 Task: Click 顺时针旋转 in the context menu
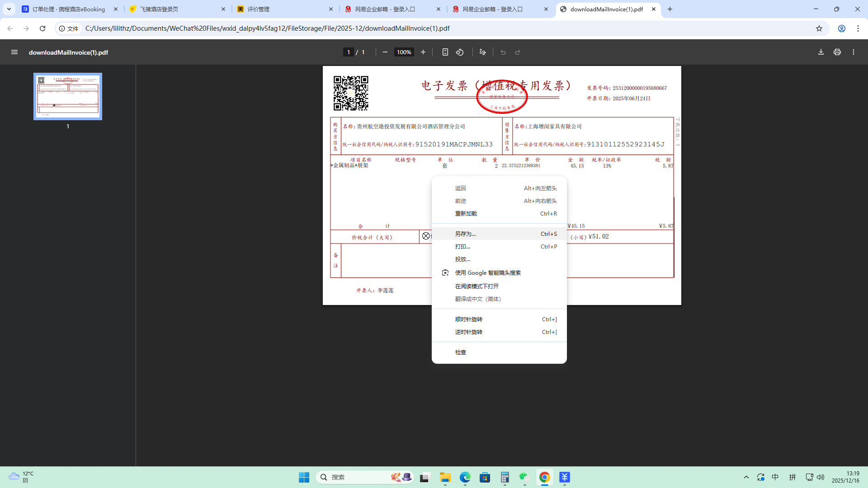click(x=469, y=319)
